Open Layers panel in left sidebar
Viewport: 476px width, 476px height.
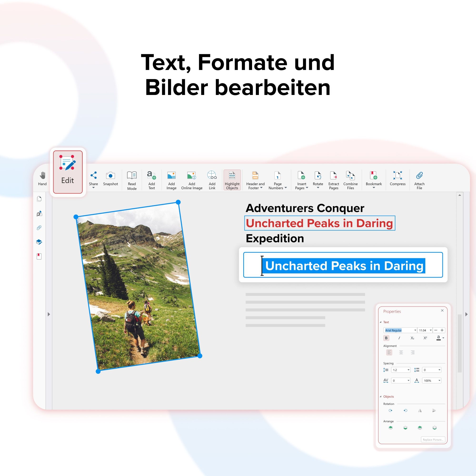39,242
